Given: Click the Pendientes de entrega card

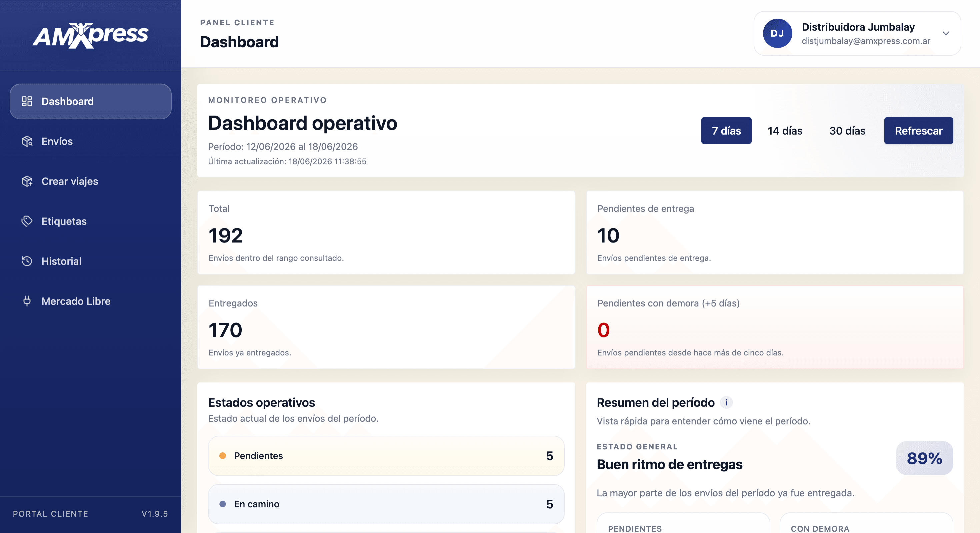Looking at the screenshot, I should tap(775, 232).
